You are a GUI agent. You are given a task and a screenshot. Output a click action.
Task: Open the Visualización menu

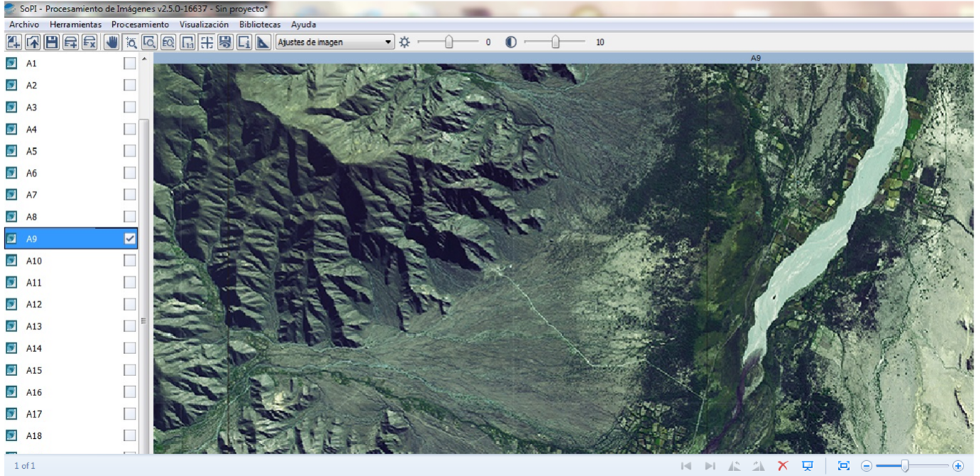204,24
